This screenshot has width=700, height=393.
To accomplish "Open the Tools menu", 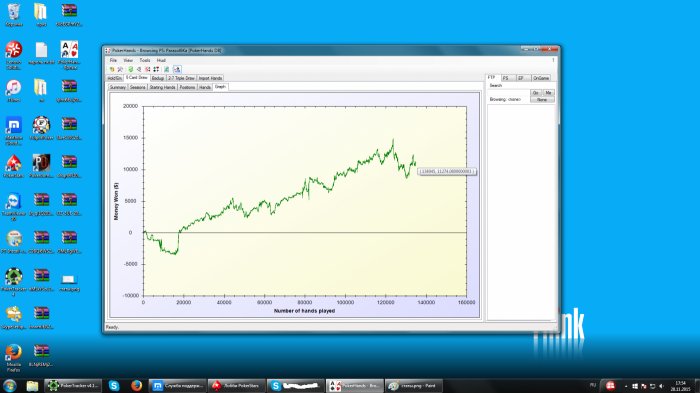I will (x=145, y=60).
